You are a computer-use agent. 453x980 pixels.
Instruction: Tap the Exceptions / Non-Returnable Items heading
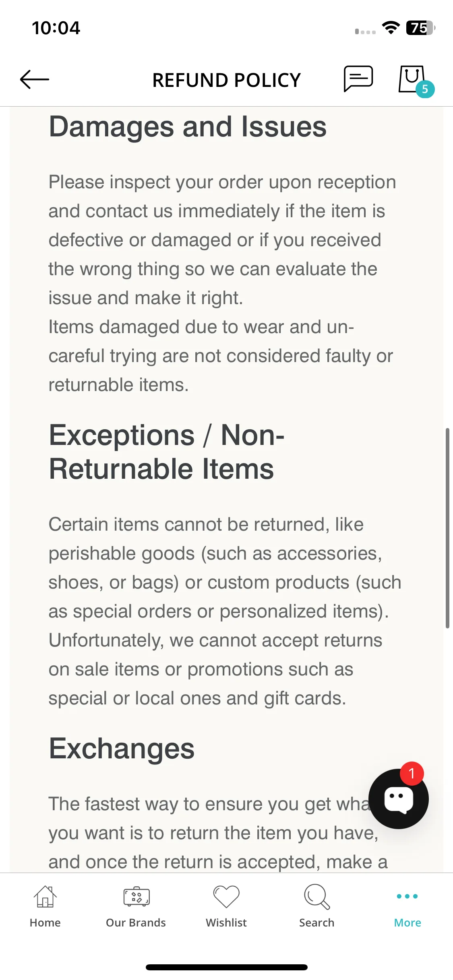[167, 452]
